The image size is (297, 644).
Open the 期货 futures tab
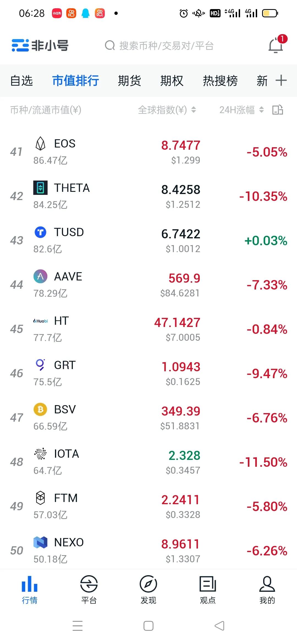point(129,81)
